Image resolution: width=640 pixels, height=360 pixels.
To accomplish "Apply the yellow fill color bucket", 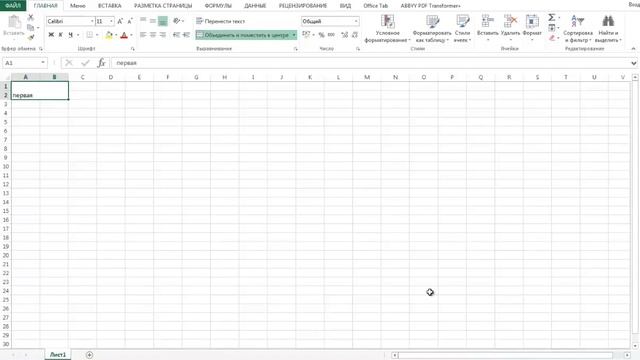I will pyautogui.click(x=109, y=35).
